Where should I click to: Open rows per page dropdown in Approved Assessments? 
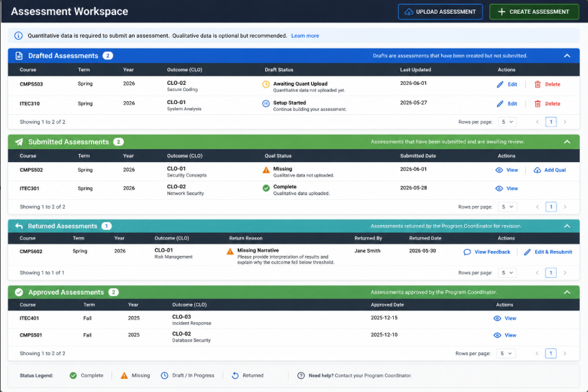pos(506,354)
